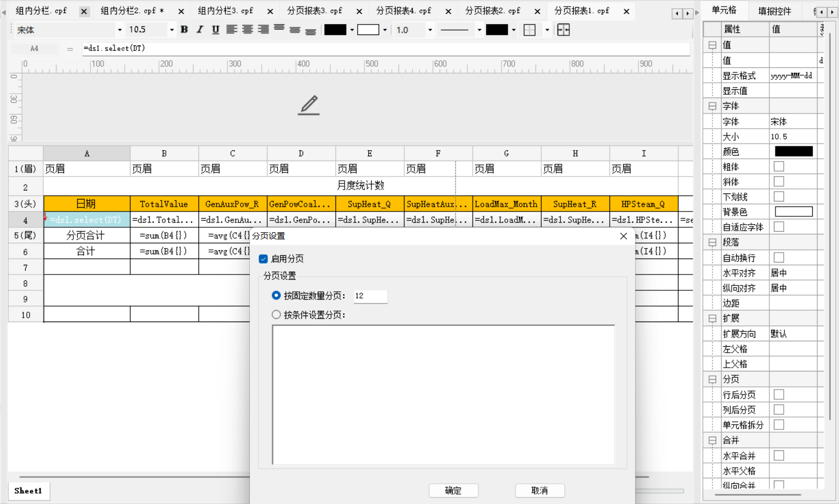Close the 组内分栏.cpf tab
The width and height of the screenshot is (839, 504).
point(84,11)
